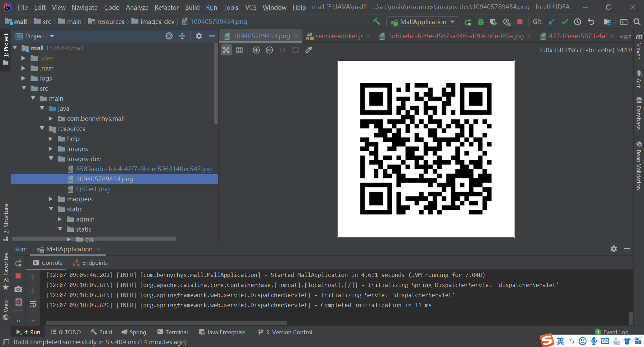Open the MallApplication run configuration dropdown

coord(422,22)
